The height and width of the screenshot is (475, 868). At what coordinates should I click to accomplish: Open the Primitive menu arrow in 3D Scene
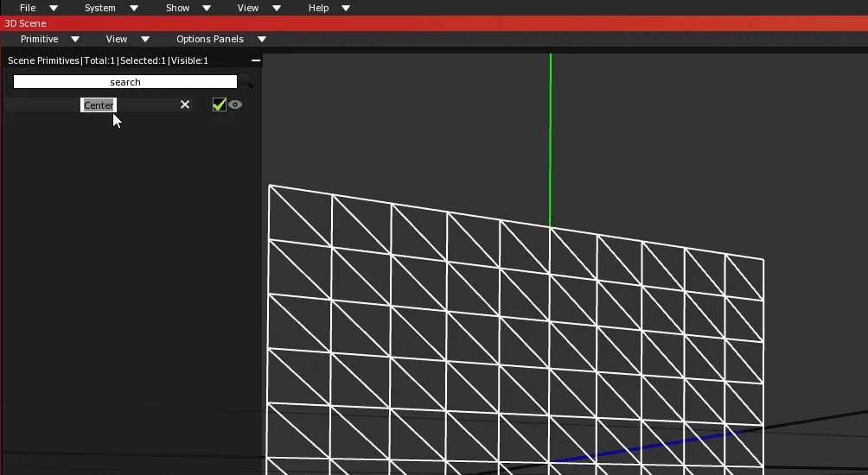tap(75, 39)
